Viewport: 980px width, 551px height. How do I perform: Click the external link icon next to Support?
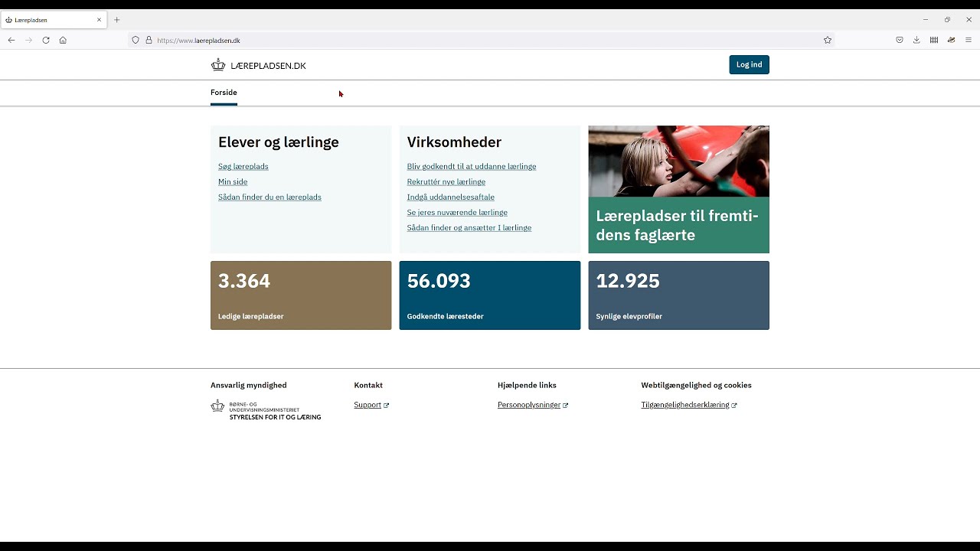[386, 406]
